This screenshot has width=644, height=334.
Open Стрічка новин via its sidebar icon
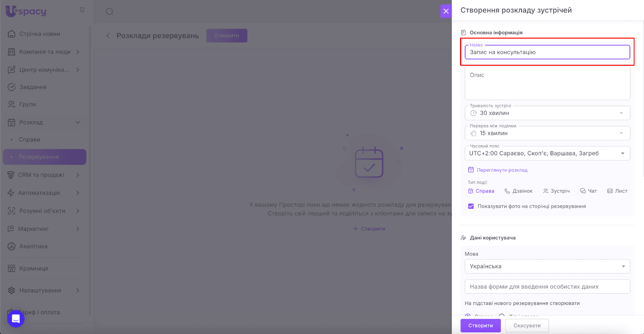pyautogui.click(x=12, y=34)
